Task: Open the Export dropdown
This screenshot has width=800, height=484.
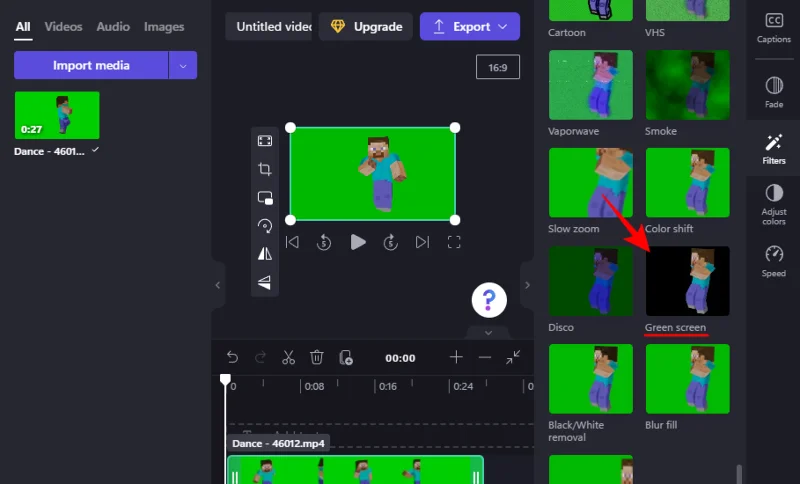Action: (470, 27)
